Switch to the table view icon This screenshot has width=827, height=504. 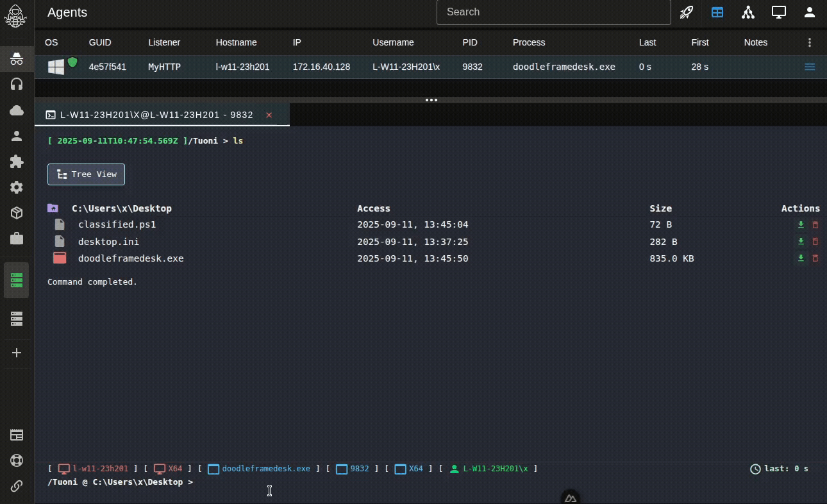(717, 12)
